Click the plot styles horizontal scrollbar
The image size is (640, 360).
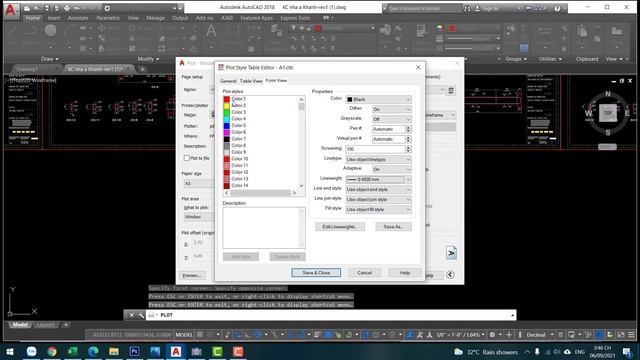click(x=260, y=193)
